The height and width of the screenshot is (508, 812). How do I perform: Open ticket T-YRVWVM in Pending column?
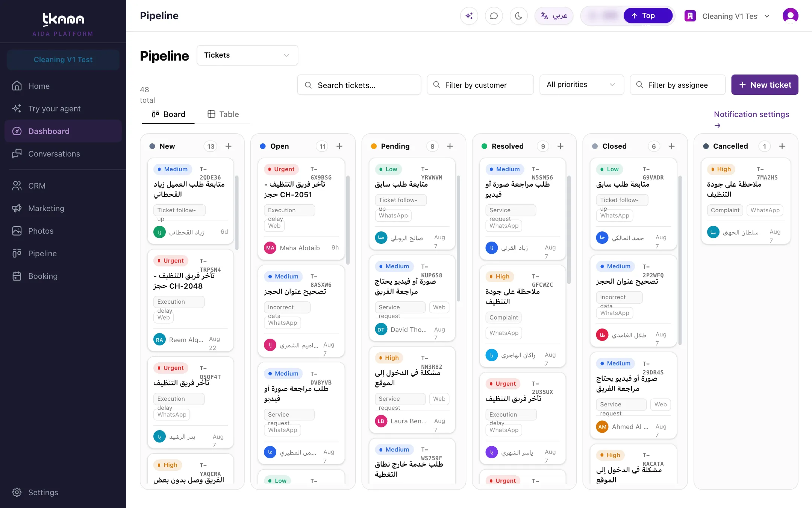(x=412, y=204)
